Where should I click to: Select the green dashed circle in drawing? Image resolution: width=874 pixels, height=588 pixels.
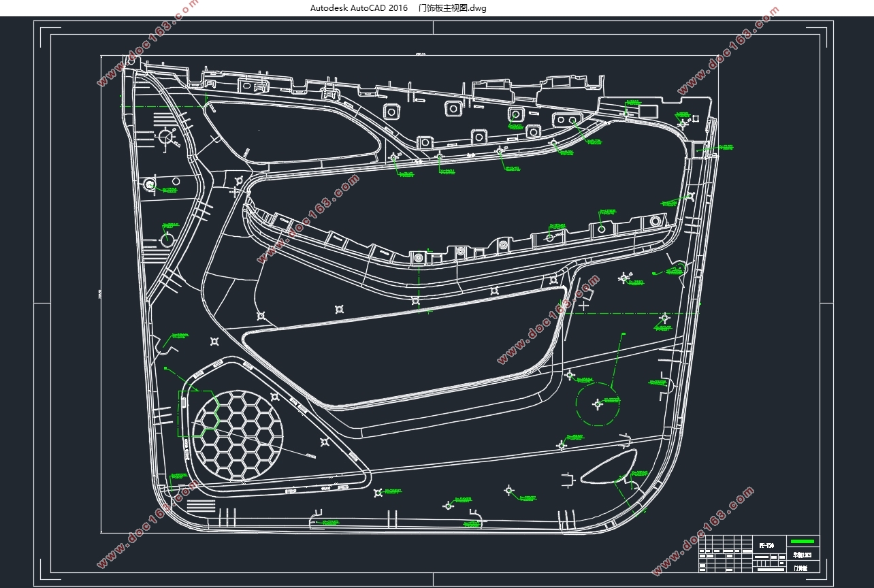[599, 403]
